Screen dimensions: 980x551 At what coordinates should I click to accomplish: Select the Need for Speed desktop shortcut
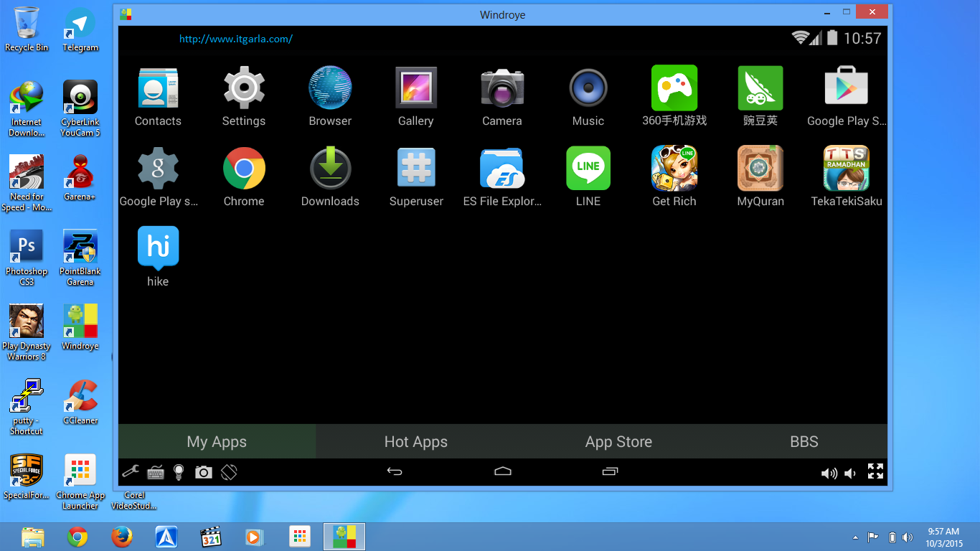27,184
